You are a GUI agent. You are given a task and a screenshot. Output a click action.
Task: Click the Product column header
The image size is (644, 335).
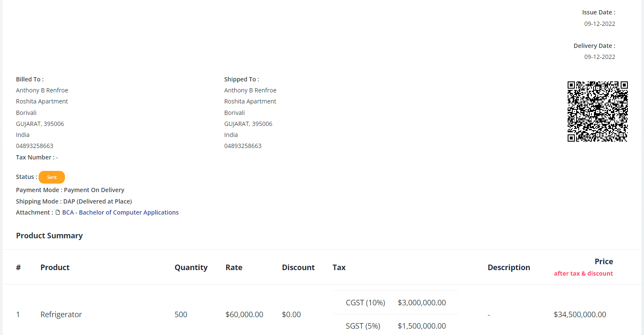tap(55, 268)
